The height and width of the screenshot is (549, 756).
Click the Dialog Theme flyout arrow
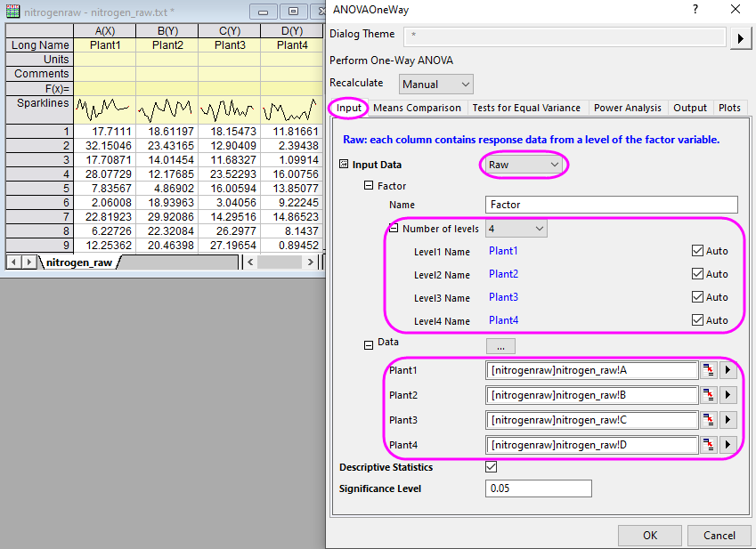[x=741, y=37]
